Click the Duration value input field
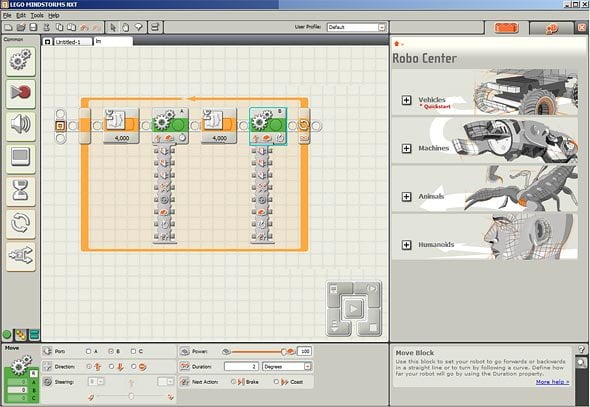 241,366
